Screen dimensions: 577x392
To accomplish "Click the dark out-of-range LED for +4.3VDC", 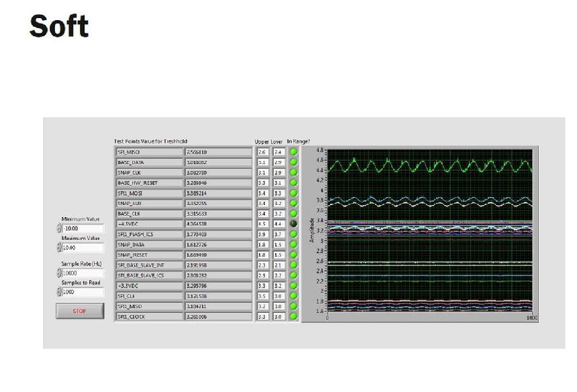I will click(x=293, y=223).
